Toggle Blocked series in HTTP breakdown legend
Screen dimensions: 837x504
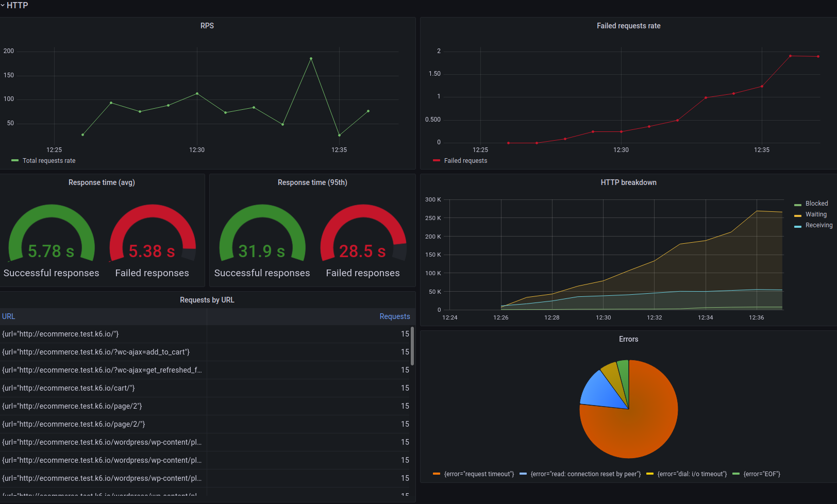pos(816,204)
